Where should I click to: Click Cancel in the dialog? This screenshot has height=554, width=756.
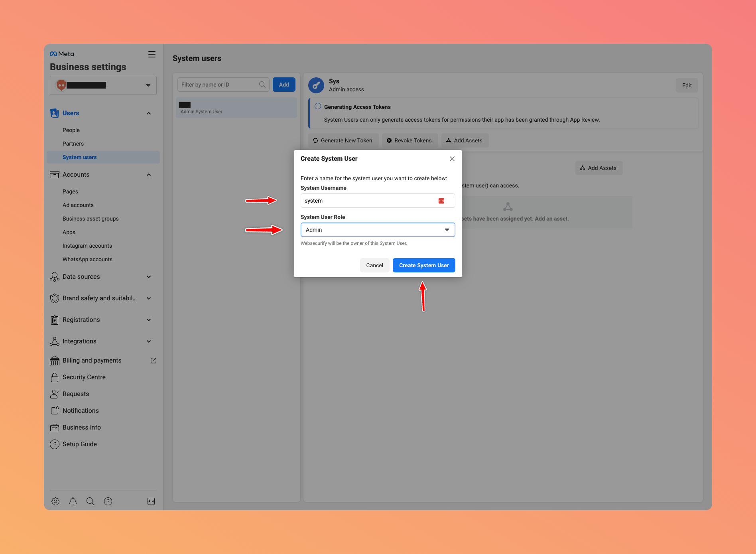374,265
